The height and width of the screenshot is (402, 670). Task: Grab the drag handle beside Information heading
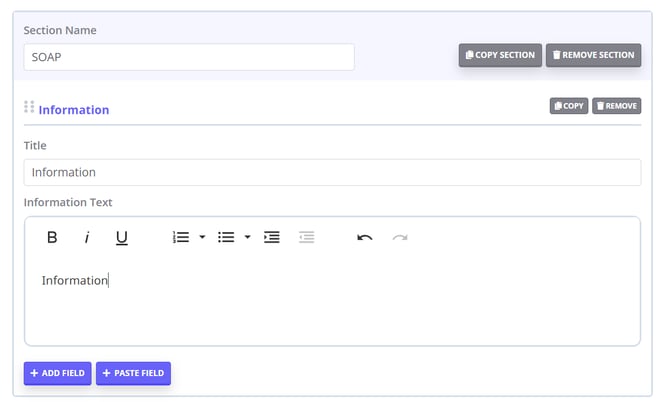pyautogui.click(x=29, y=107)
